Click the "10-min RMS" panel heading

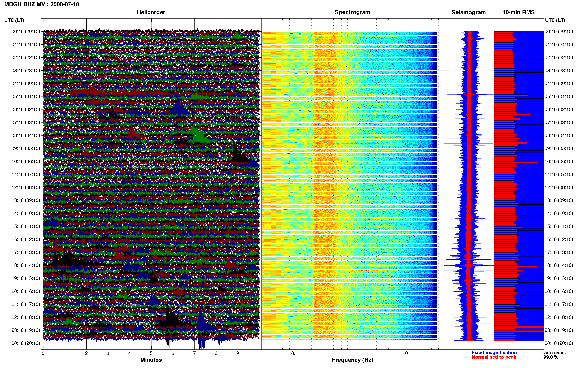(518, 12)
